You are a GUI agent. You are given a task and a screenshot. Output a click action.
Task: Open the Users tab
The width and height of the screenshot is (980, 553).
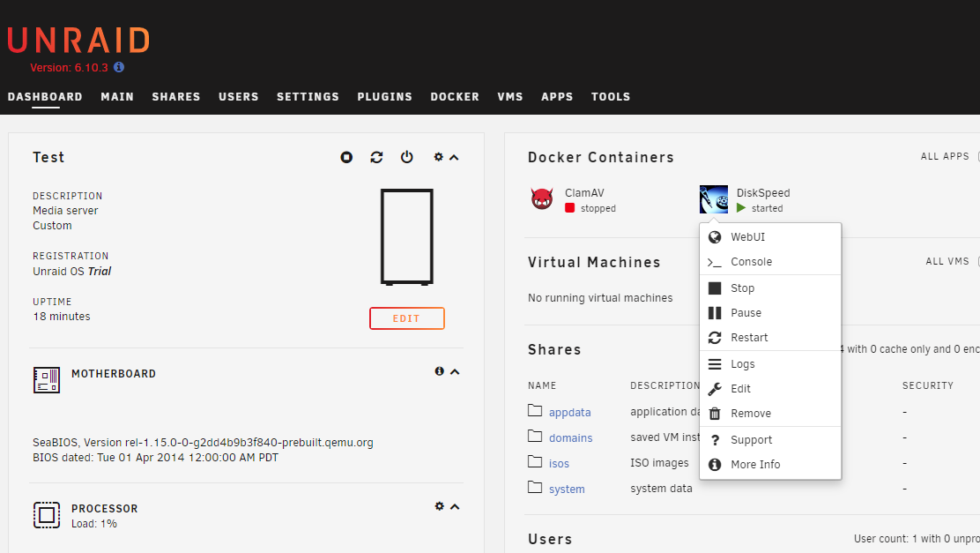pyautogui.click(x=239, y=97)
